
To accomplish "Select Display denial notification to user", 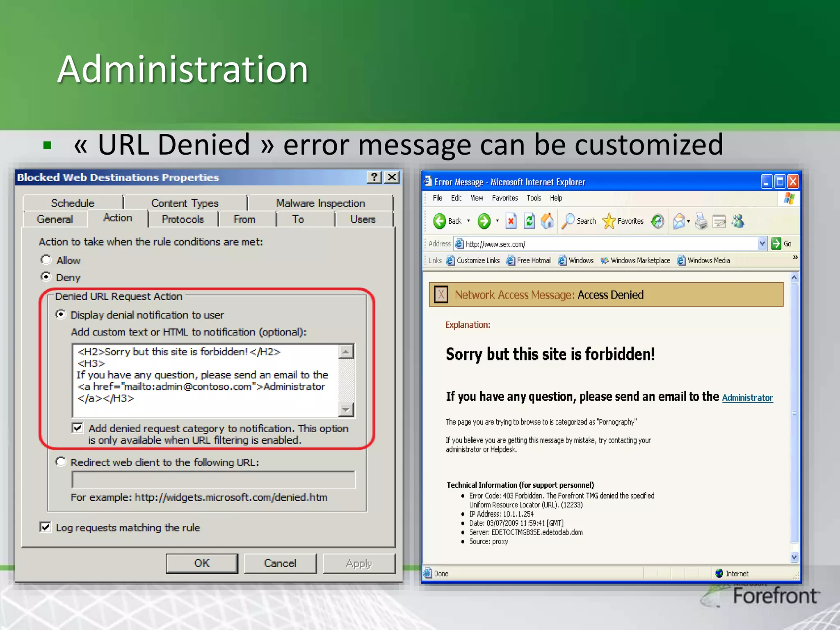I will (61, 315).
